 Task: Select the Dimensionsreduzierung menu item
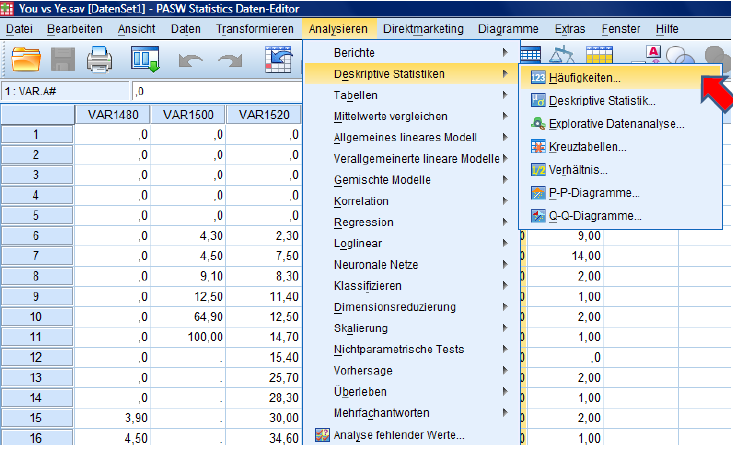(x=411, y=307)
